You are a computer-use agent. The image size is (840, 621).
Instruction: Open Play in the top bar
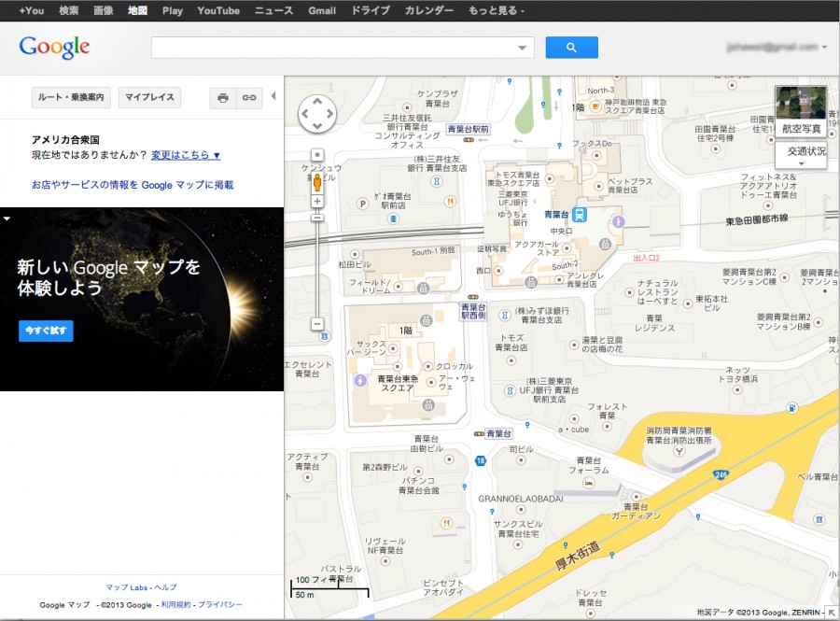tap(173, 10)
